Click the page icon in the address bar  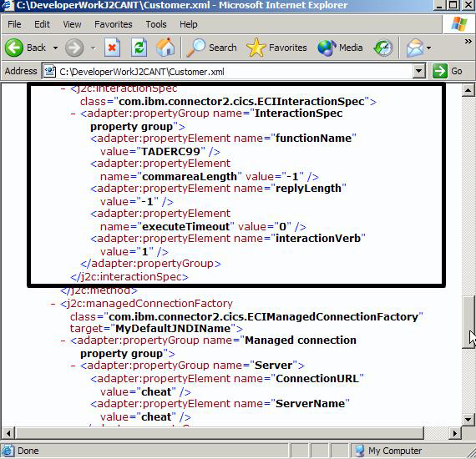[x=49, y=71]
